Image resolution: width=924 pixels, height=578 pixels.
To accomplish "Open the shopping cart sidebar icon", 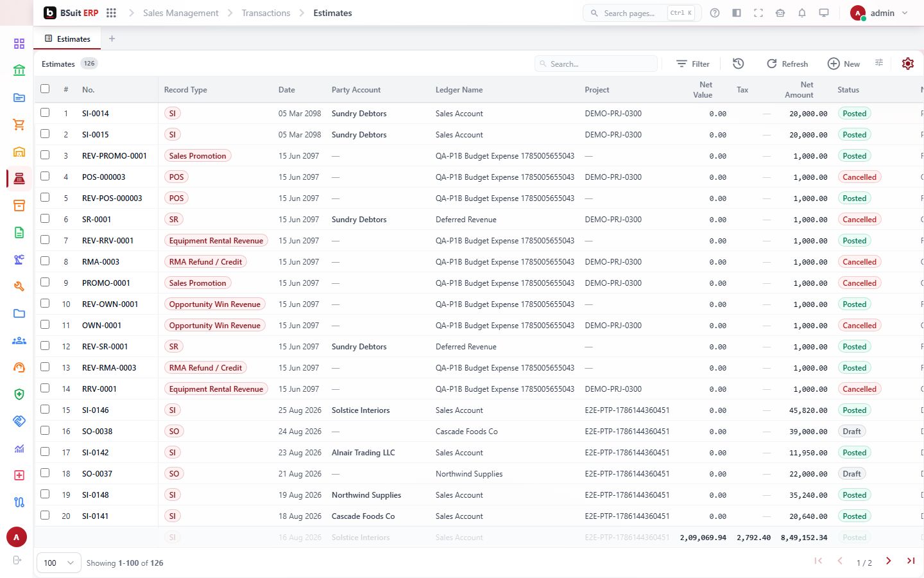I will click(x=19, y=125).
